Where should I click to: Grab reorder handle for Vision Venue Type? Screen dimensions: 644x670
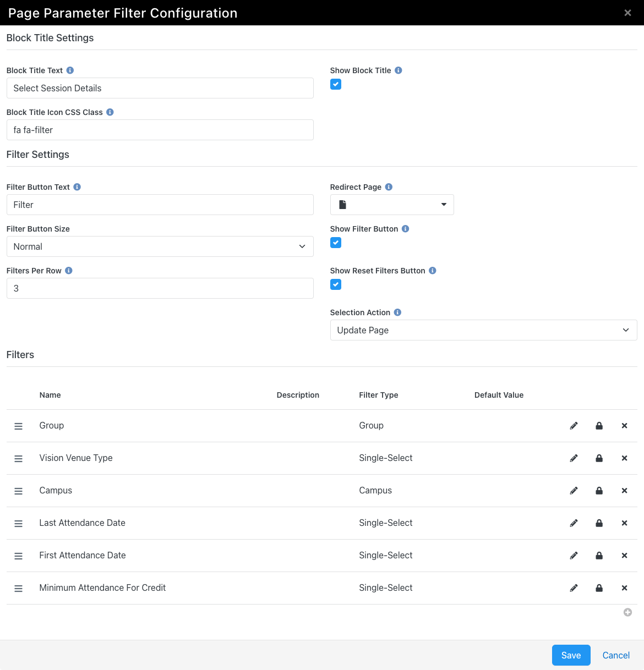18,459
